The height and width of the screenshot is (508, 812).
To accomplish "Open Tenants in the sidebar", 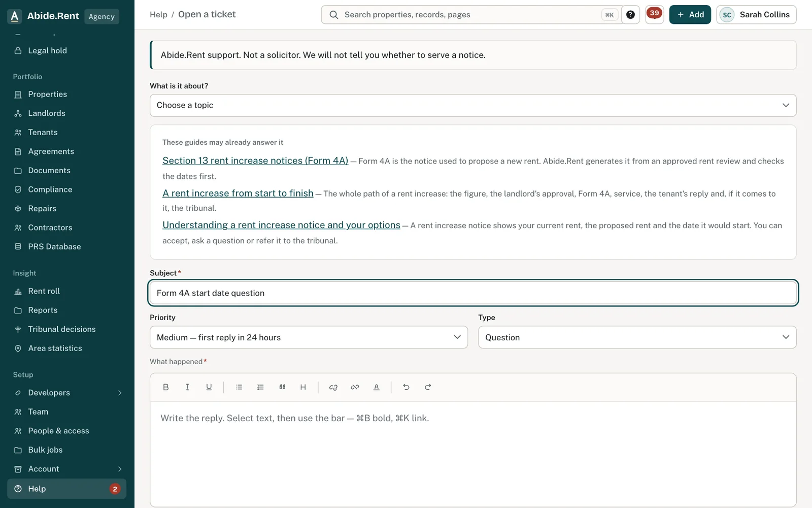I will click(67, 133).
